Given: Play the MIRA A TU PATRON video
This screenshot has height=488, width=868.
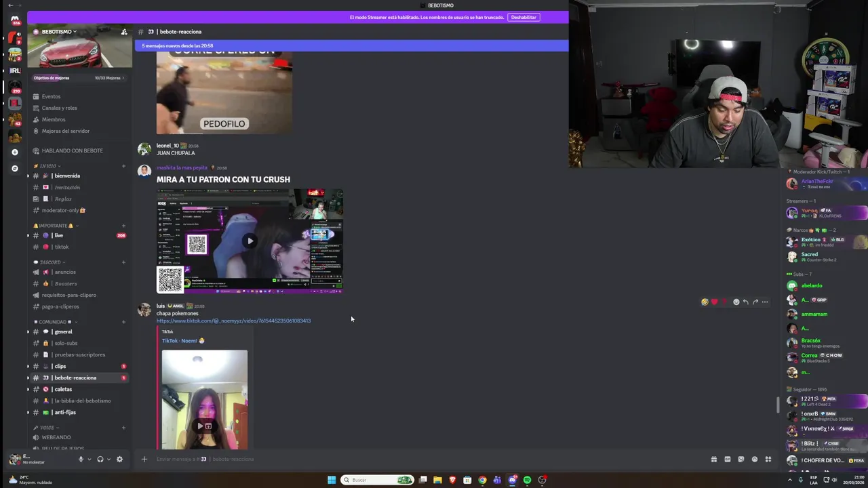Looking at the screenshot, I should coord(250,241).
